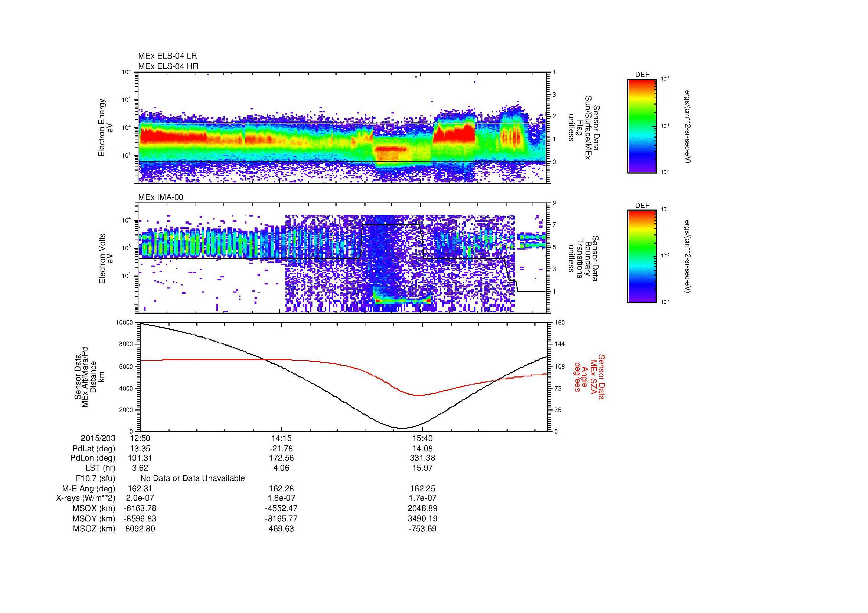Click the IMA-00 ion spectrogram panel
868x613 pixels.
(x=343, y=258)
